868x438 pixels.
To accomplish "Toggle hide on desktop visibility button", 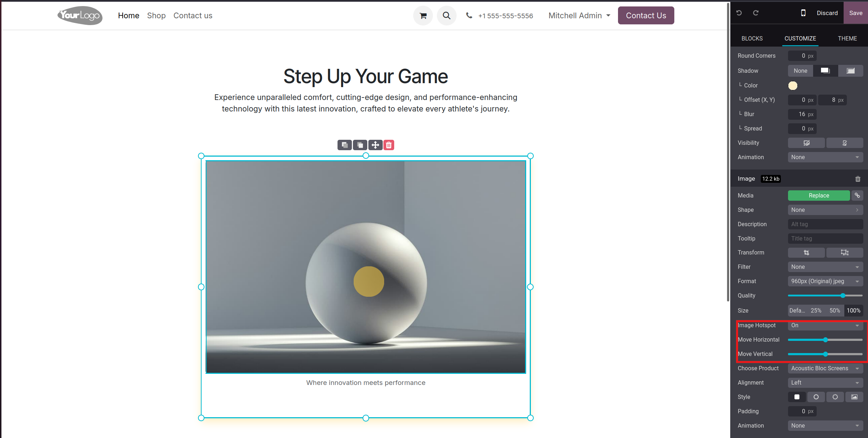I will click(806, 143).
